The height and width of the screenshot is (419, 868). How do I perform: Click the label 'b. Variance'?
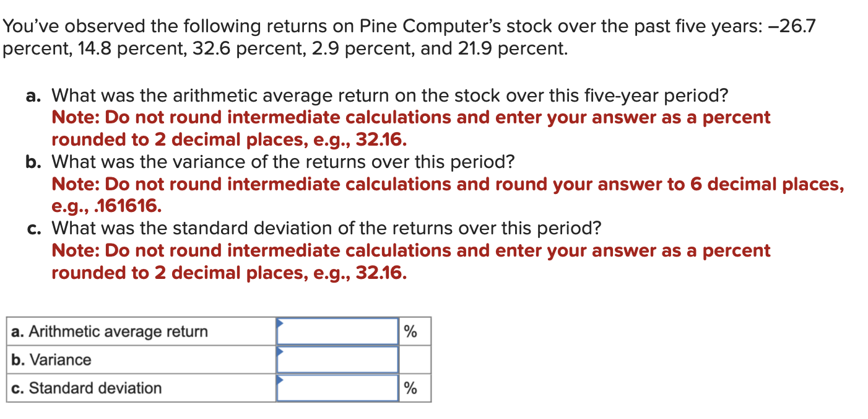[x=51, y=359]
